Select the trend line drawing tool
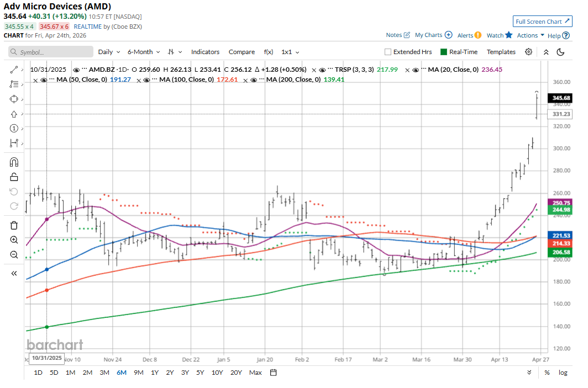Screen dimensions: 588x388 [x=14, y=70]
